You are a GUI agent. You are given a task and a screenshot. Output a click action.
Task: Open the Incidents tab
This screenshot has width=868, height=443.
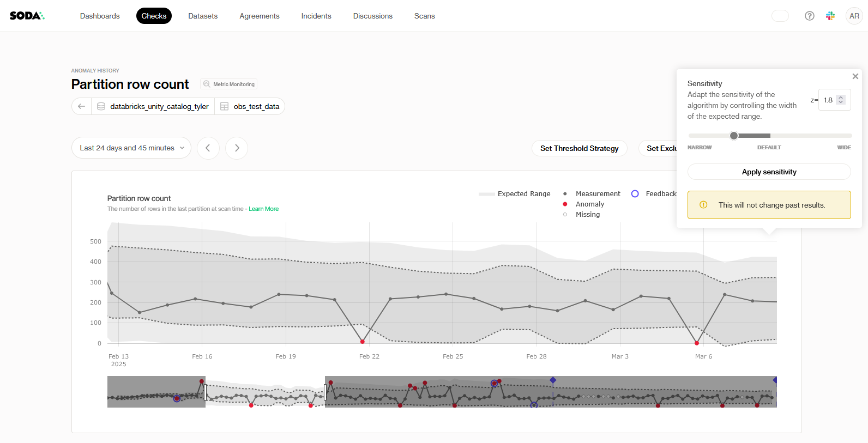(316, 16)
